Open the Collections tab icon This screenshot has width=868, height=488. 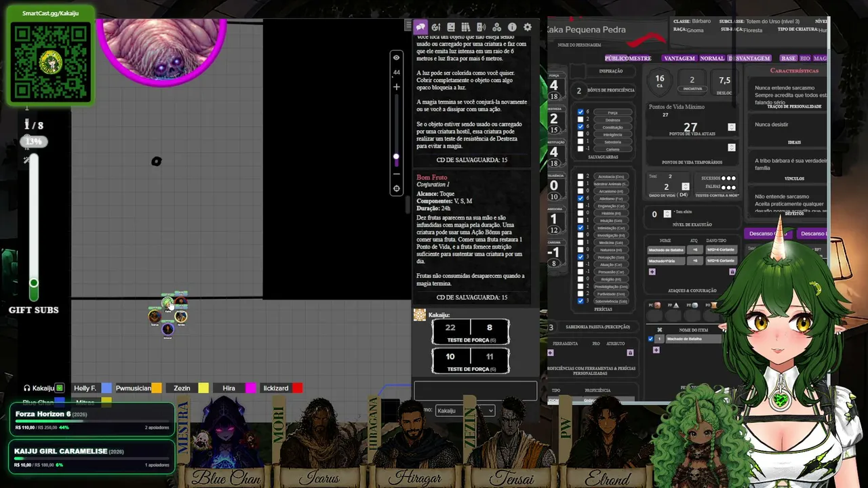[497, 27]
